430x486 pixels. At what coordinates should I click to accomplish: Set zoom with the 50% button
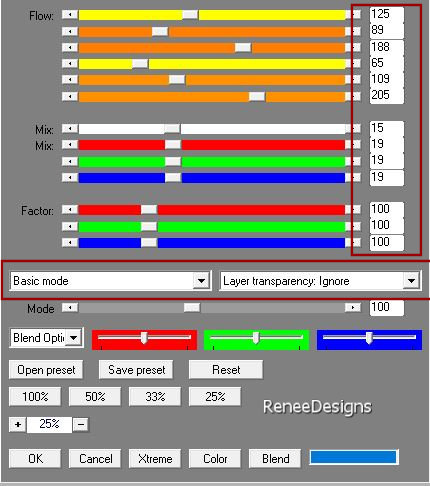(95, 397)
